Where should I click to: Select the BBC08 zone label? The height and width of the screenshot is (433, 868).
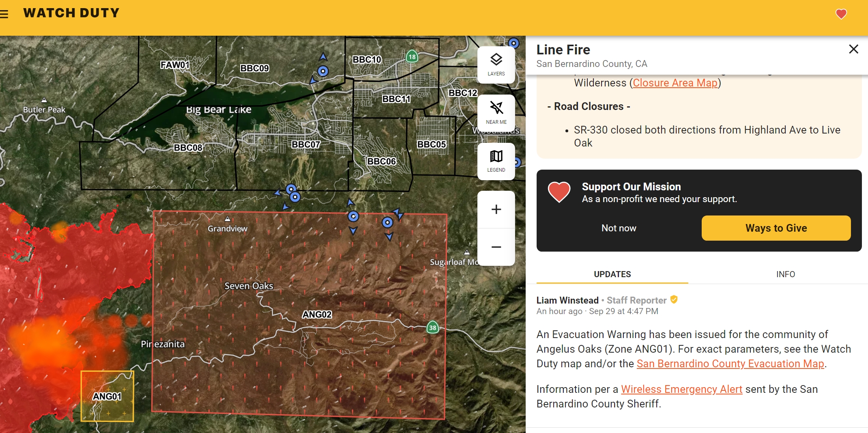coord(188,148)
